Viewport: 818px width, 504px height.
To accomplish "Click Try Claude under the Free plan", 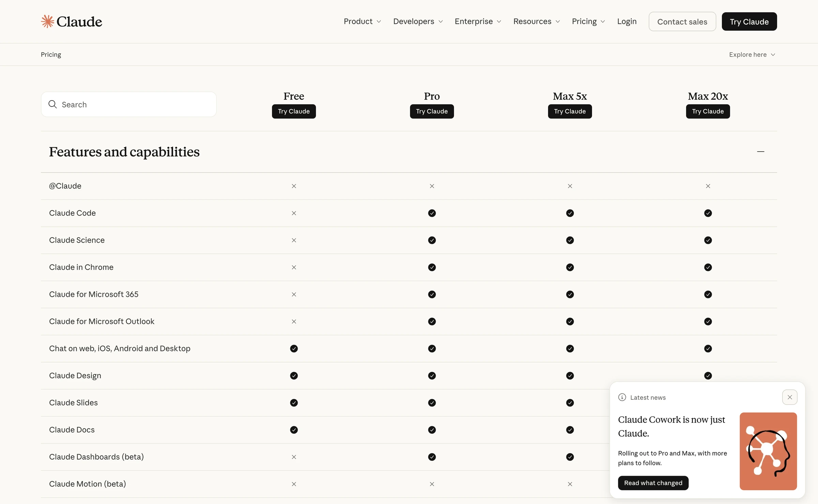I will click(x=294, y=111).
